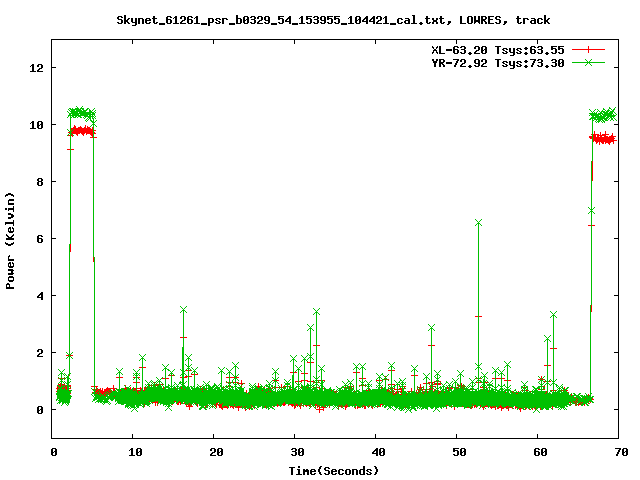Click the x-axis tick label 70
The height and width of the screenshot is (480, 640).
coord(621,452)
